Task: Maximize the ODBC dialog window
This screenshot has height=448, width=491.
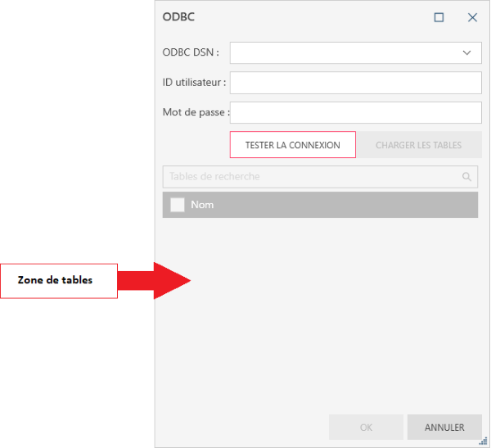Action: tap(439, 17)
